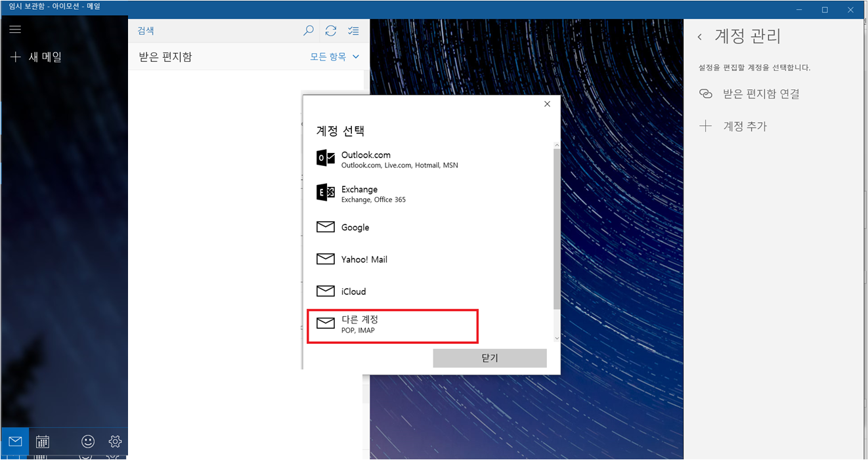868x460 pixels.
Task: Click the Google envelope icon
Action: 326,227
